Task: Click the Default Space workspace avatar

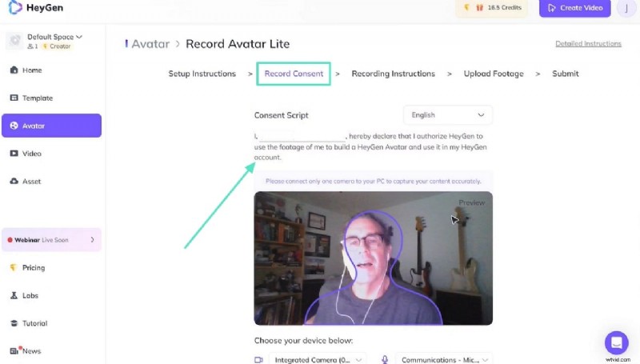Action: (x=15, y=41)
